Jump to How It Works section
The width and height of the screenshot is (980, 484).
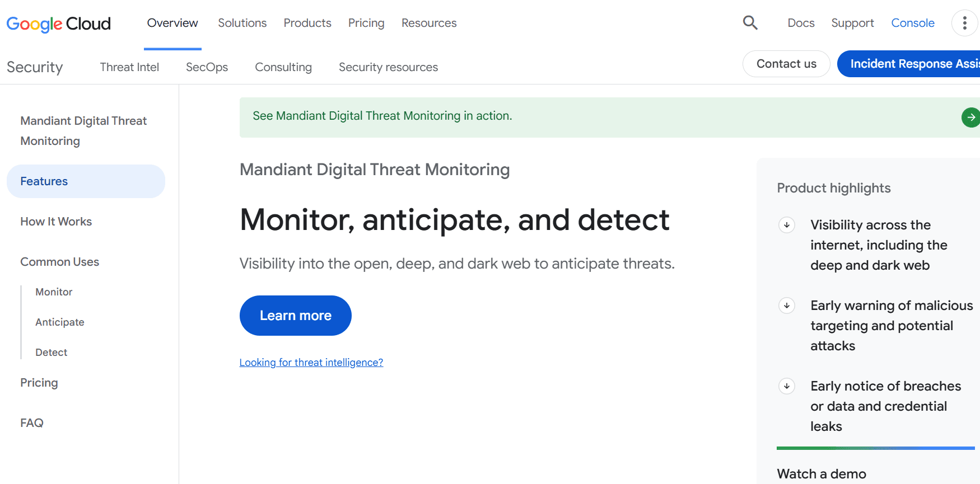pyautogui.click(x=56, y=222)
